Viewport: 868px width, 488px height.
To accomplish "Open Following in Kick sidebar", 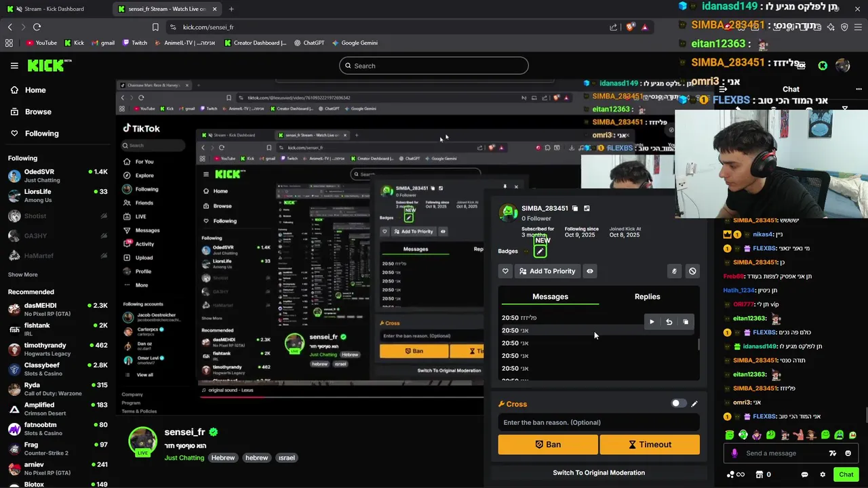I will pyautogui.click(x=41, y=134).
